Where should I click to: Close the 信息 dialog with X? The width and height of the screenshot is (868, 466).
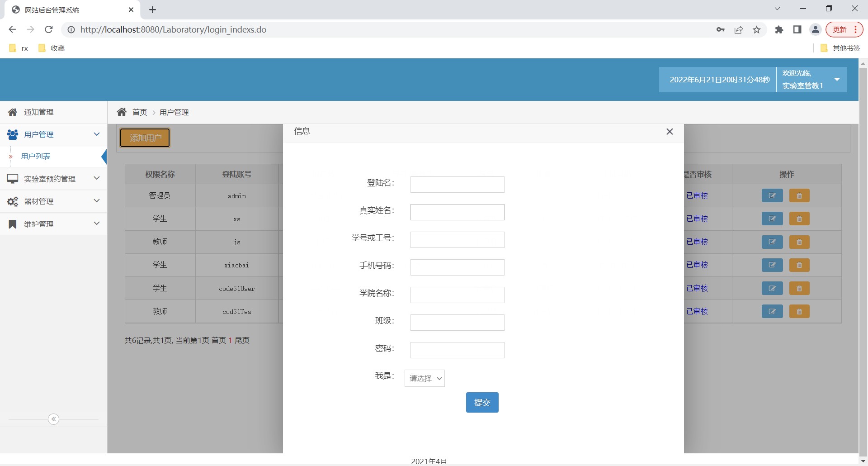[670, 132]
